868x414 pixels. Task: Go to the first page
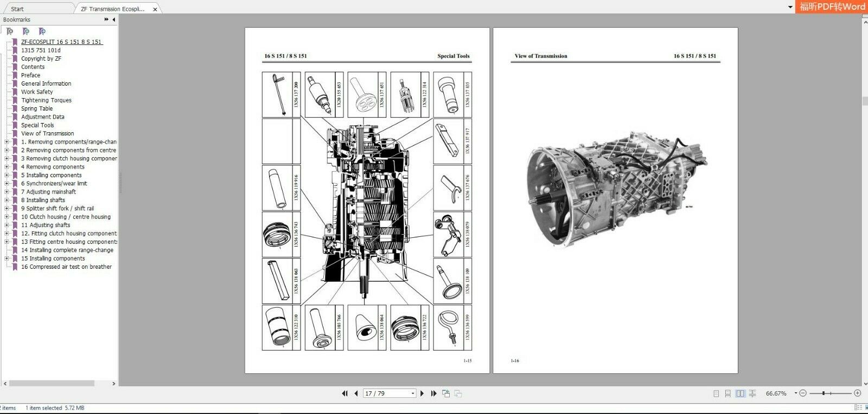(344, 393)
